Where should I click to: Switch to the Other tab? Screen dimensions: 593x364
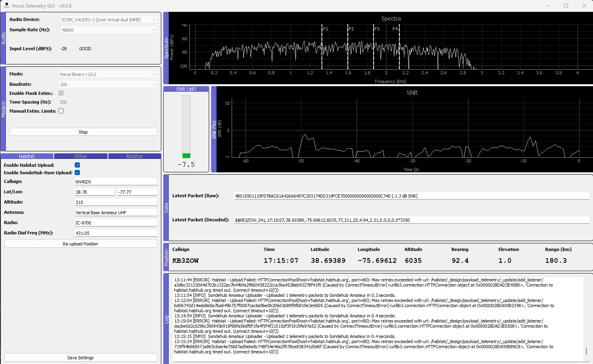point(81,157)
